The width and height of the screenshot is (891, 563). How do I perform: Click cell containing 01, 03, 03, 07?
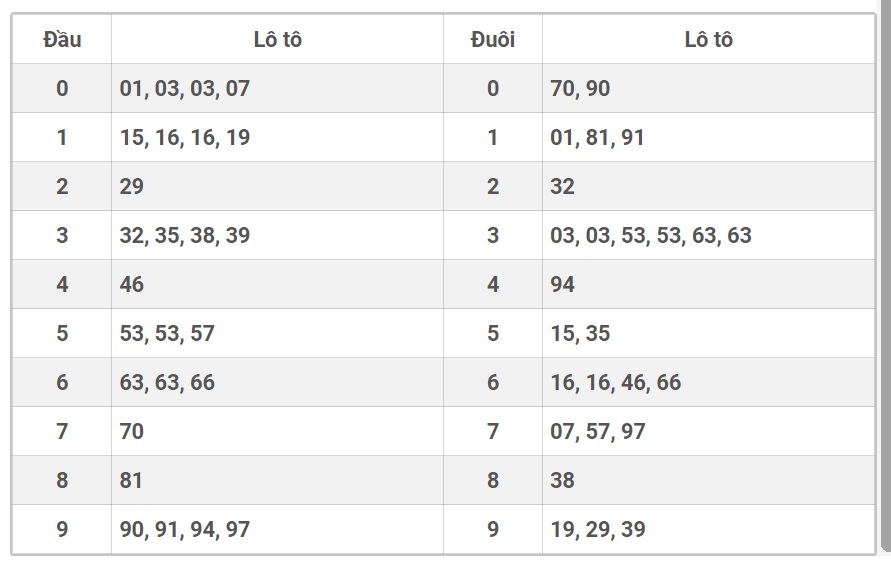pos(277,88)
